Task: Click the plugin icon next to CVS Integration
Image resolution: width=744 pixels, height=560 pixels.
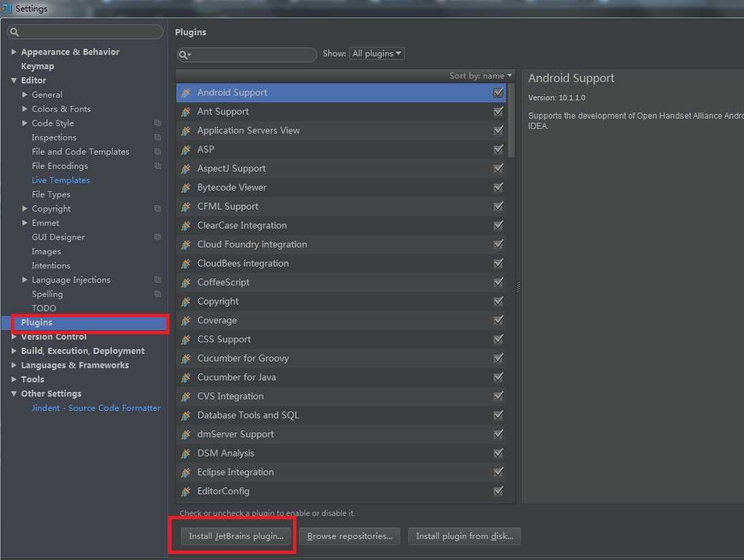Action: tap(186, 397)
